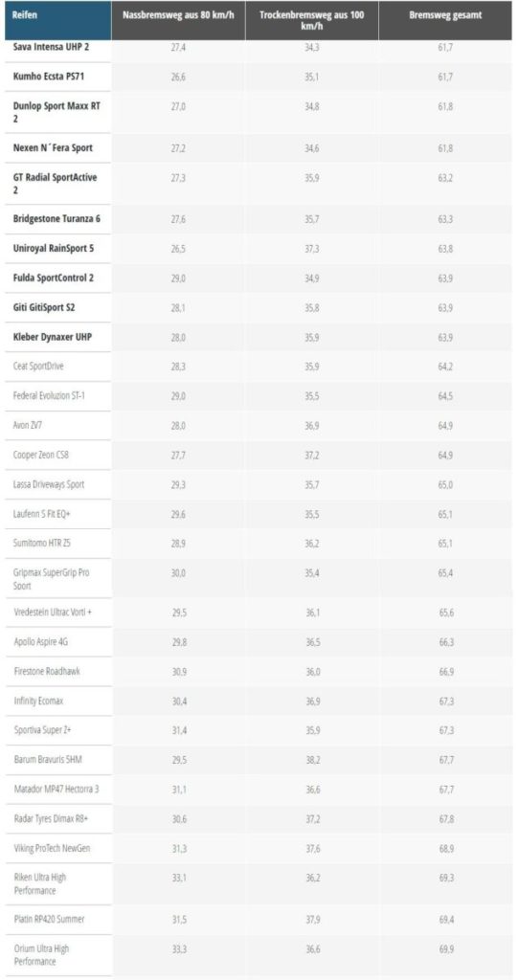The height and width of the screenshot is (980, 518).
Task: Select Vredestein Ultrac Vorti + row
Action: (259, 612)
